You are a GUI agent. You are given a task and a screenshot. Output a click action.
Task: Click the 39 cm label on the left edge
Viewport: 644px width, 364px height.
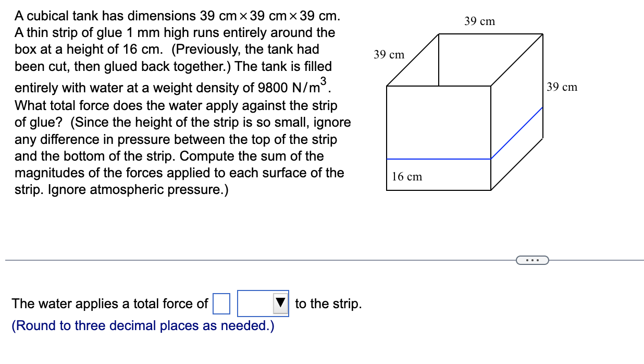389,54
